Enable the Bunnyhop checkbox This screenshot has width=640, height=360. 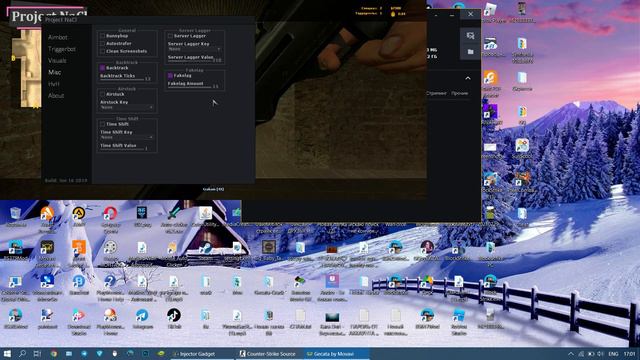click(x=102, y=36)
